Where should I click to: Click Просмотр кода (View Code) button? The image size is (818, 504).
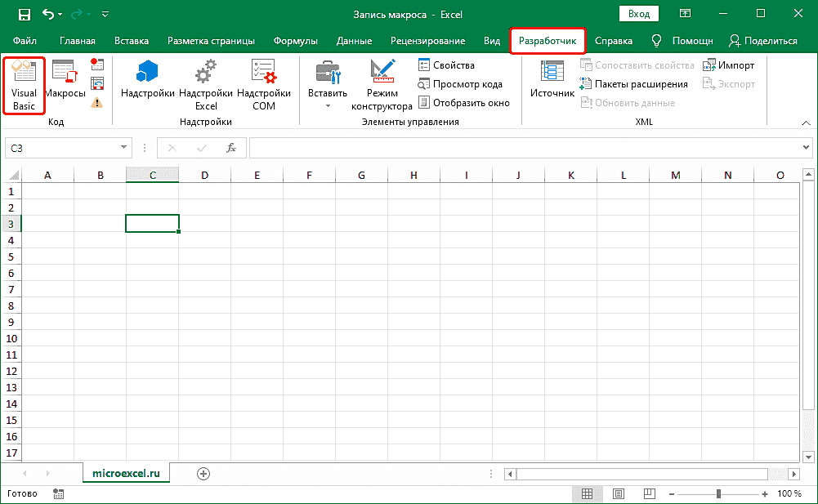click(460, 84)
